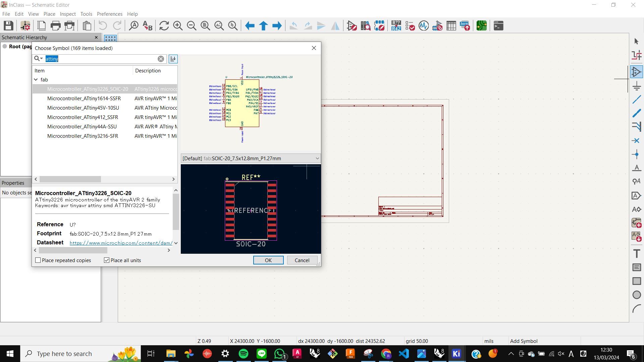Select the Add Circle tool

637,295
